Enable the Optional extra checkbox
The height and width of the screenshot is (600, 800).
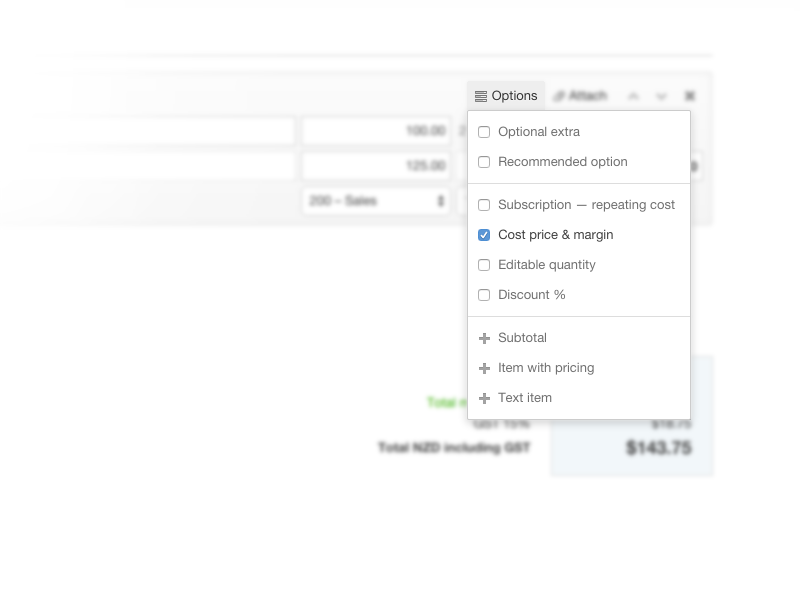pos(484,132)
